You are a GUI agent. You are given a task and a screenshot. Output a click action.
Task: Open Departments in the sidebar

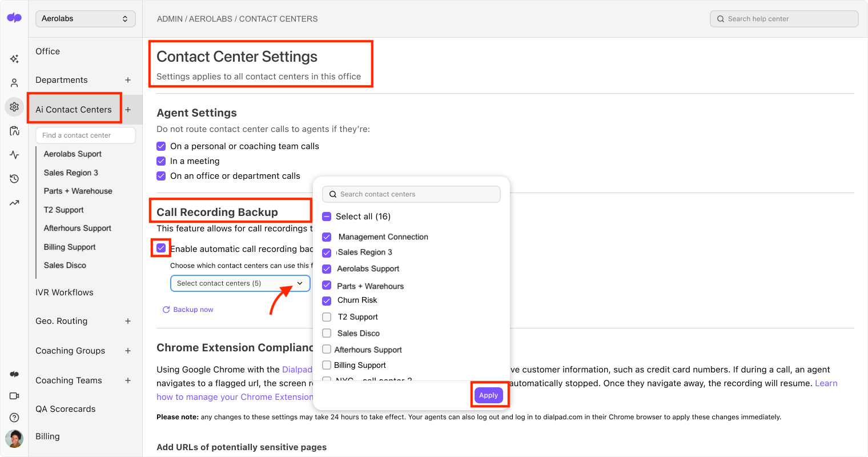[x=62, y=80]
